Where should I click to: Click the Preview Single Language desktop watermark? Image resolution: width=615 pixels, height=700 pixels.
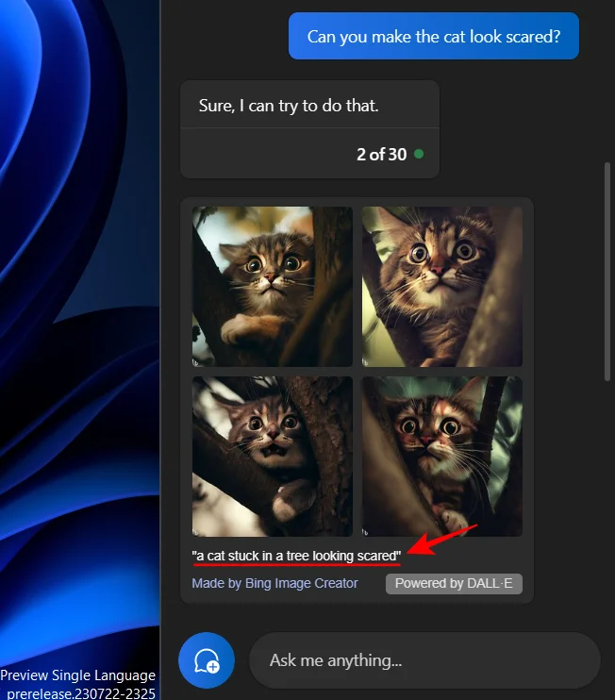pos(77,675)
